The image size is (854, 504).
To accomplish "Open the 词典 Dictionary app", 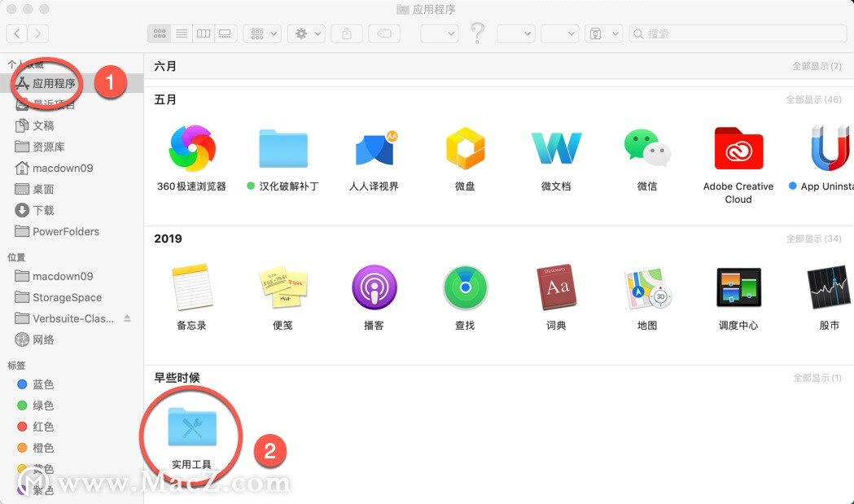I will tap(556, 287).
